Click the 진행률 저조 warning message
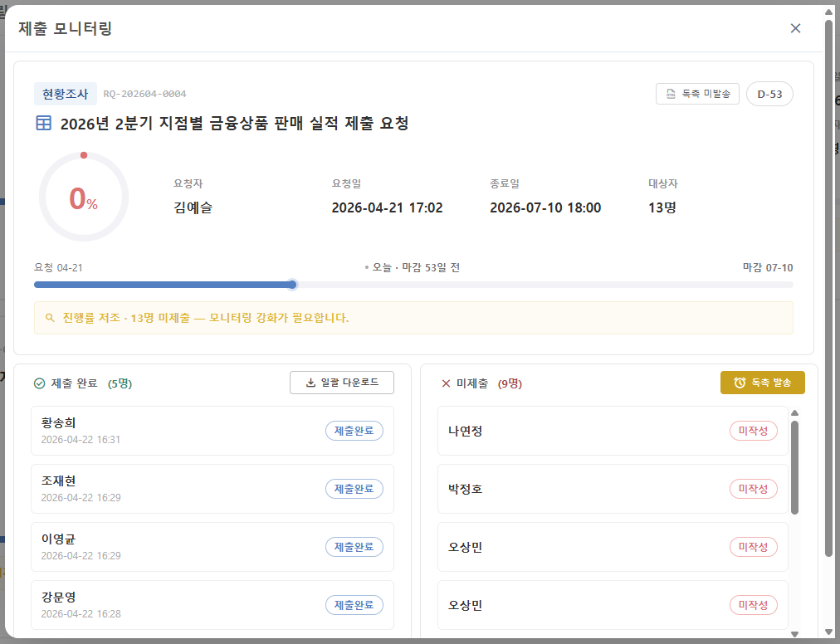 click(206, 318)
